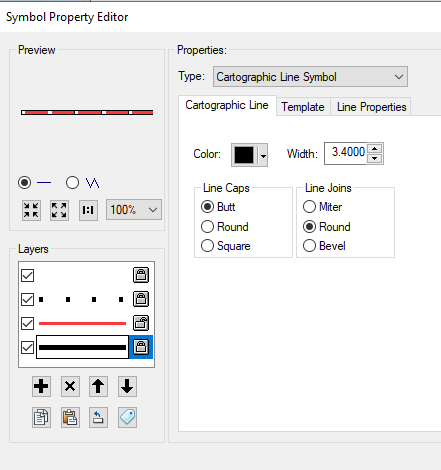Uncheck visibility of the red line layer
This screenshot has width=441, height=470.
[x=27, y=323]
